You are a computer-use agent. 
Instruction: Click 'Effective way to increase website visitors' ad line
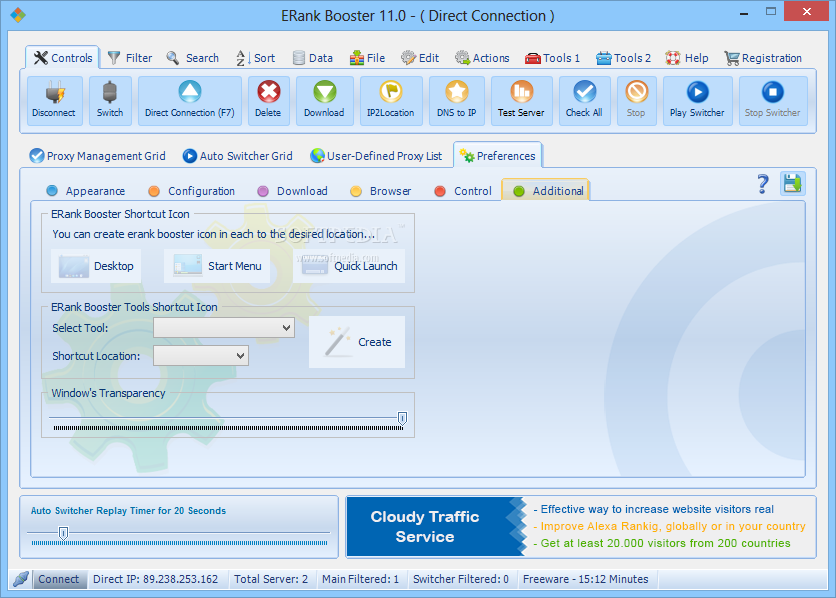(653, 509)
